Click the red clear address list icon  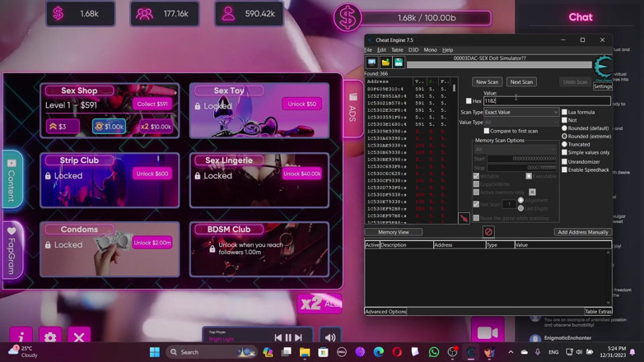[x=488, y=232]
